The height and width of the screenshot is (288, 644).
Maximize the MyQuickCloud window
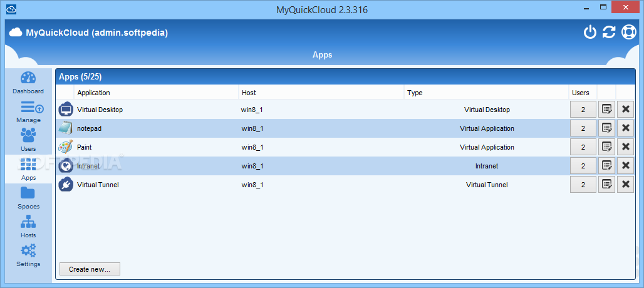pos(603,7)
